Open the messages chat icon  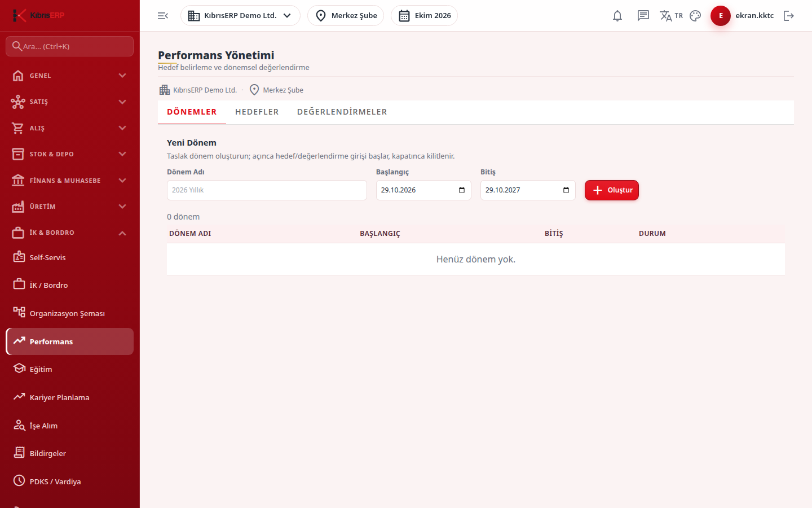click(643, 16)
